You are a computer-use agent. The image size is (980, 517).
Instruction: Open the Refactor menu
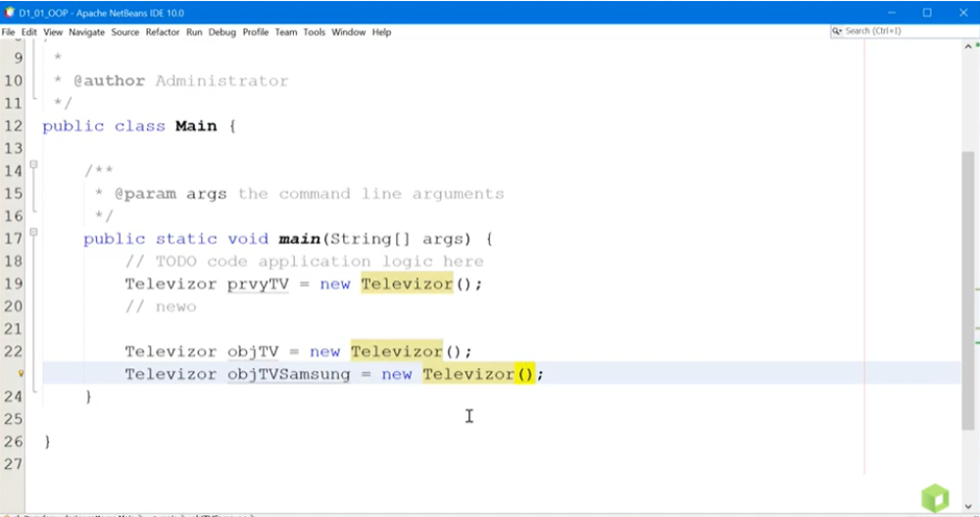point(163,32)
